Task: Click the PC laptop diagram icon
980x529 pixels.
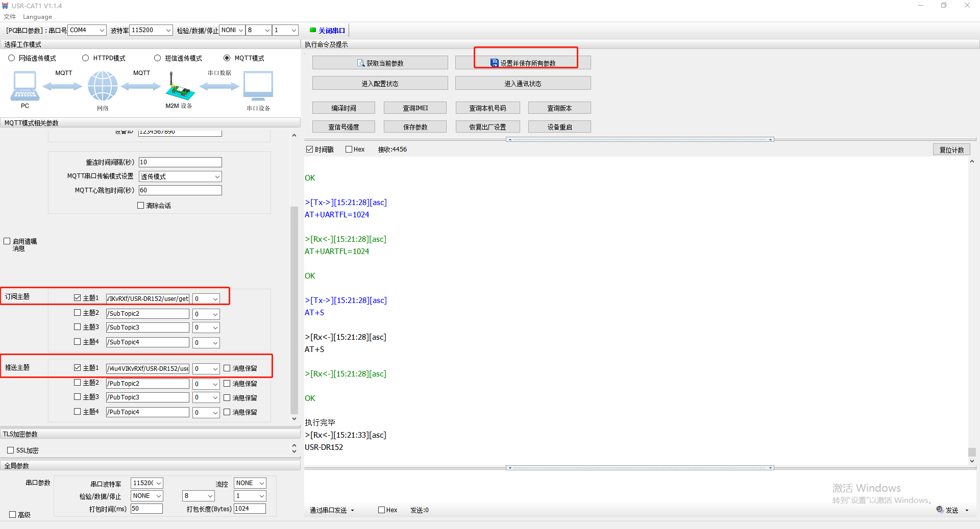Action: [24, 86]
